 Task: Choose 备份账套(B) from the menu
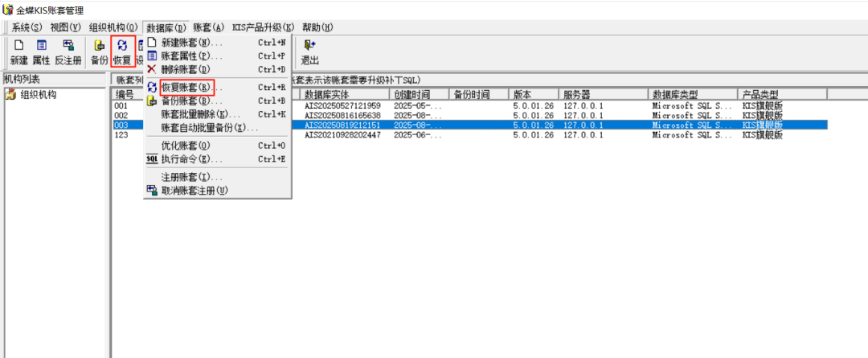pos(217,101)
